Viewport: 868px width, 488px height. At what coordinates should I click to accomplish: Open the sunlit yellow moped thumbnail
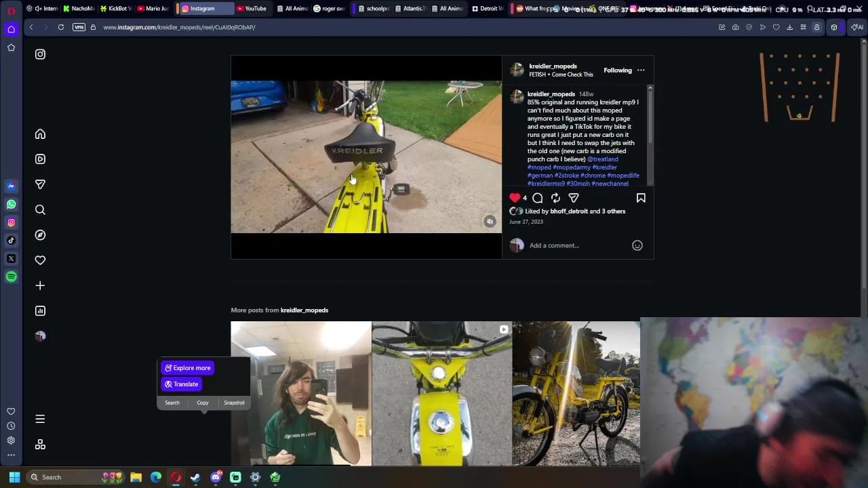point(576,394)
